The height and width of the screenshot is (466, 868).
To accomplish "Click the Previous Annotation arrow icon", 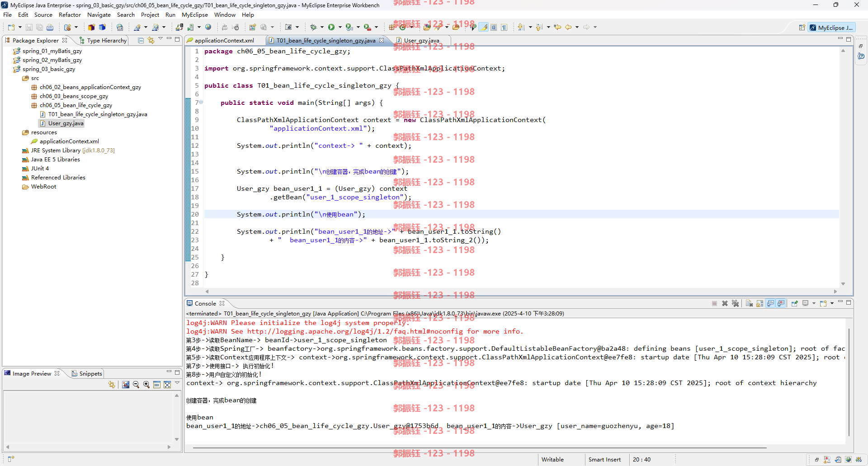I will coord(539,27).
